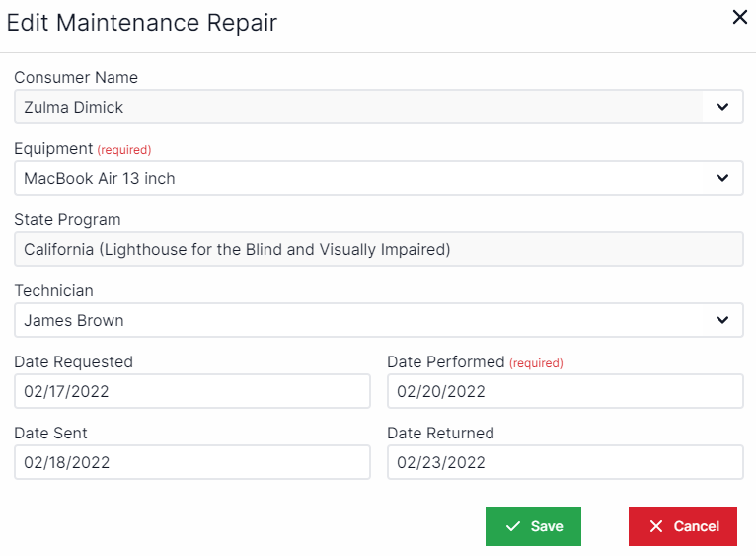
Task: Open the Equipment dropdown chevron
Action: [x=722, y=178]
